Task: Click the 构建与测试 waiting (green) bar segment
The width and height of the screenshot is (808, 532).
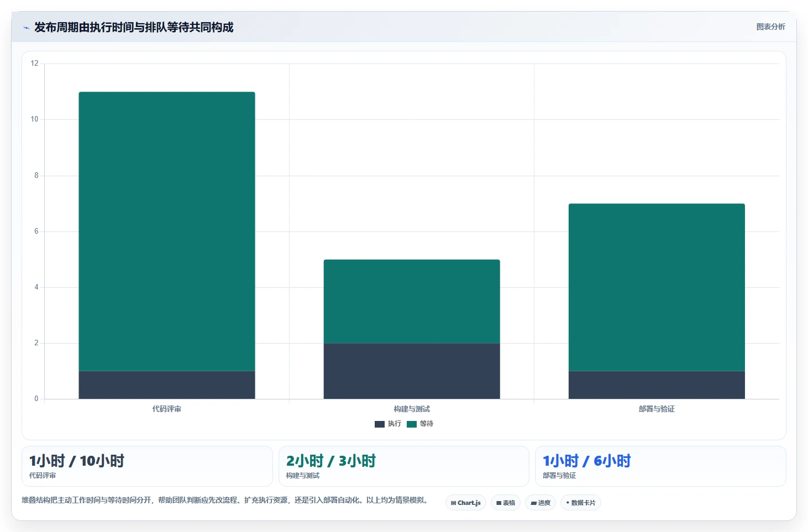Action: 412,301
